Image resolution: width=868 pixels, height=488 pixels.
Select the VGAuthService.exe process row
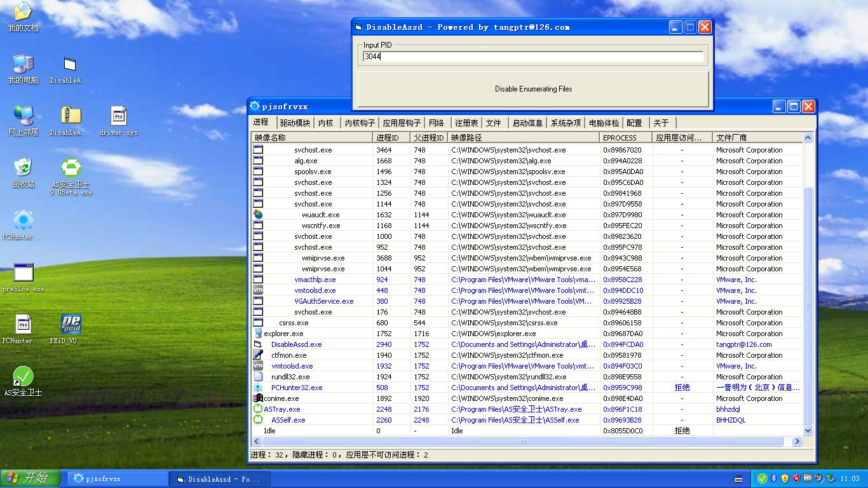[x=527, y=301]
